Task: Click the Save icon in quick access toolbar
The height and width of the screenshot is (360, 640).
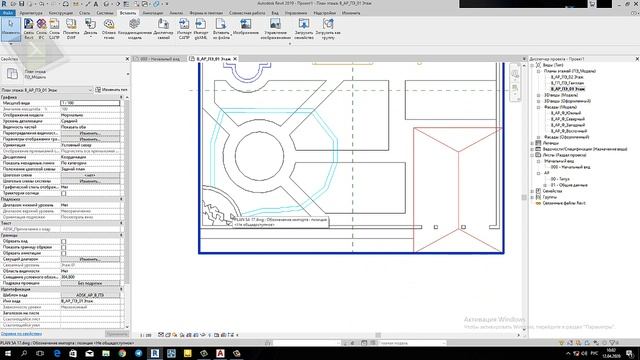Action: [x=22, y=4]
